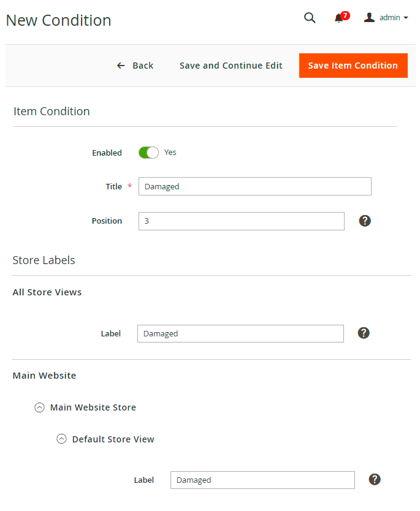Click the Default Store View Label field
This screenshot has height=511, width=420.
pos(262,480)
